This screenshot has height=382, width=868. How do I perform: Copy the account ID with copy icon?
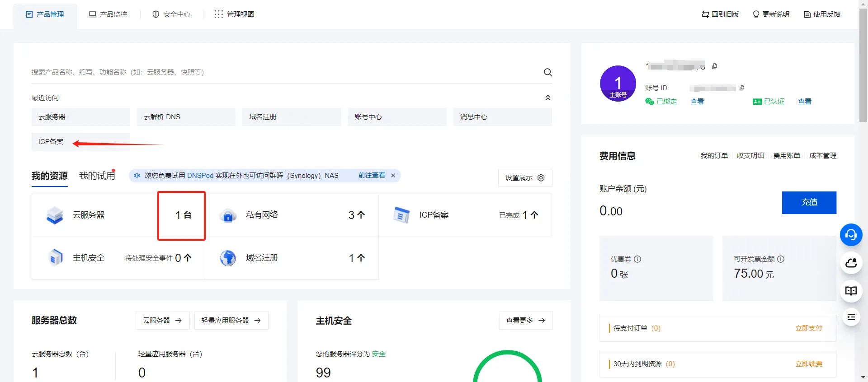point(742,88)
